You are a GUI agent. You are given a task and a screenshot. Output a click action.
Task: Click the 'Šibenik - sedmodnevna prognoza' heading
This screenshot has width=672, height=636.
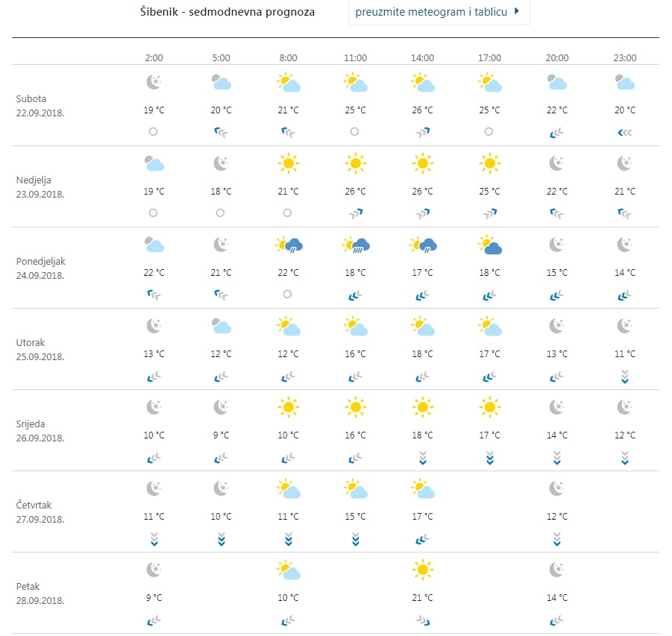[x=227, y=13]
